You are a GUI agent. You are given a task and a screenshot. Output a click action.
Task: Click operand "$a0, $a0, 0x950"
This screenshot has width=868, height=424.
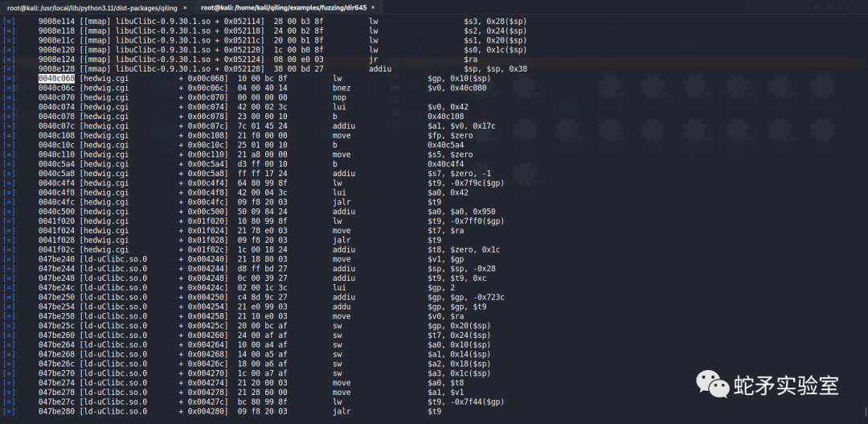461,212
